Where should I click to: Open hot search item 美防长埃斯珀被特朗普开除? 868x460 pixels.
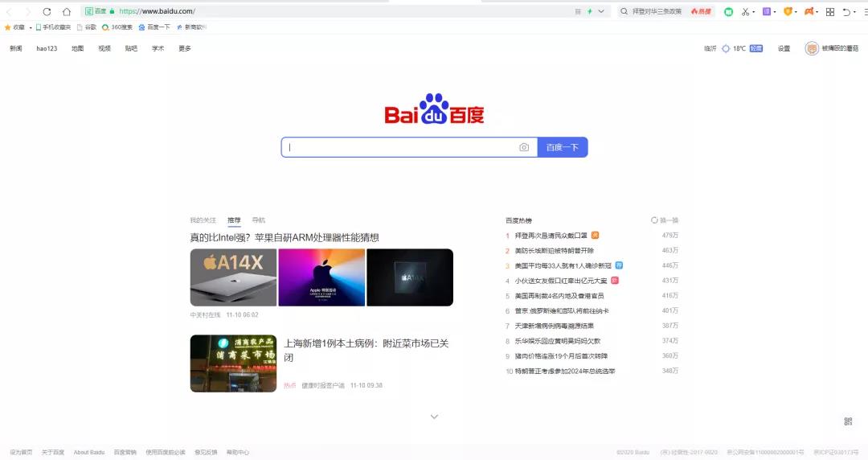(554, 250)
